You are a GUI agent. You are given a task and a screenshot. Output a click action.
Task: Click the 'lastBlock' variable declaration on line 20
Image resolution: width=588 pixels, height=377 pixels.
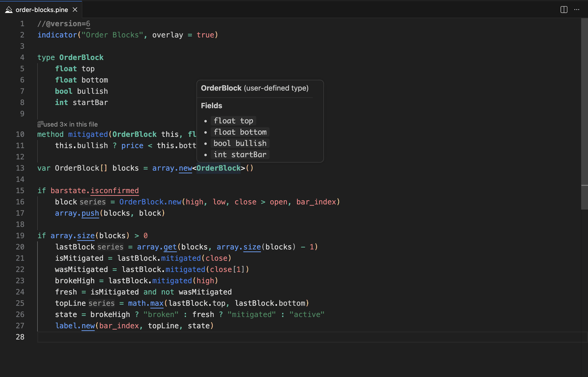(75, 247)
